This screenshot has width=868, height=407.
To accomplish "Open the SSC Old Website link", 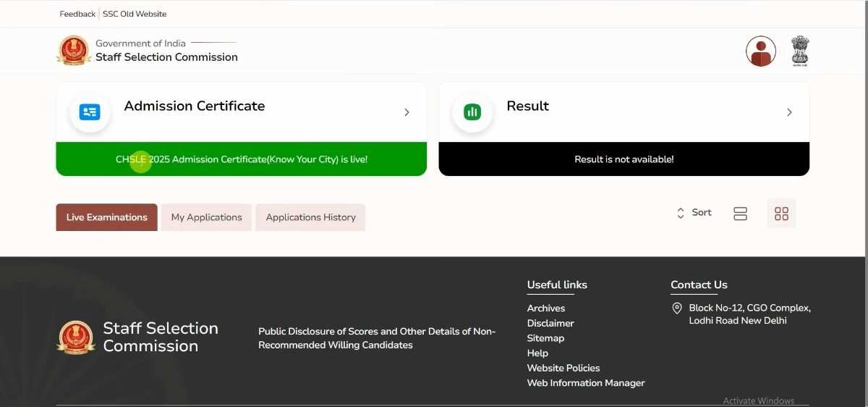I will pos(135,14).
